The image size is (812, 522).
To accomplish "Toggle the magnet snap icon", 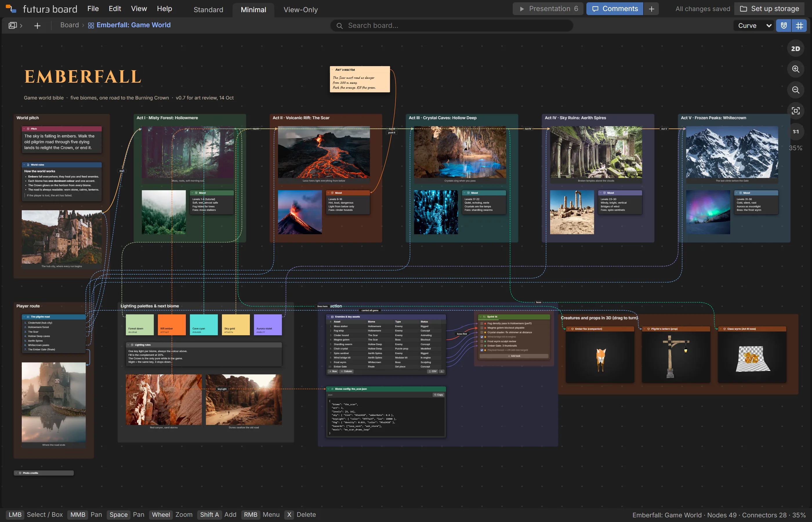I will 784,26.
